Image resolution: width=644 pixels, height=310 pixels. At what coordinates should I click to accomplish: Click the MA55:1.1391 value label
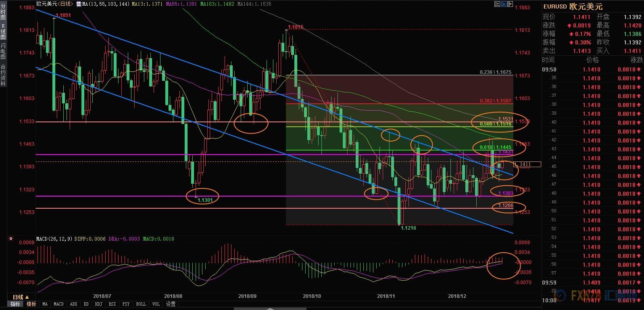[182, 4]
